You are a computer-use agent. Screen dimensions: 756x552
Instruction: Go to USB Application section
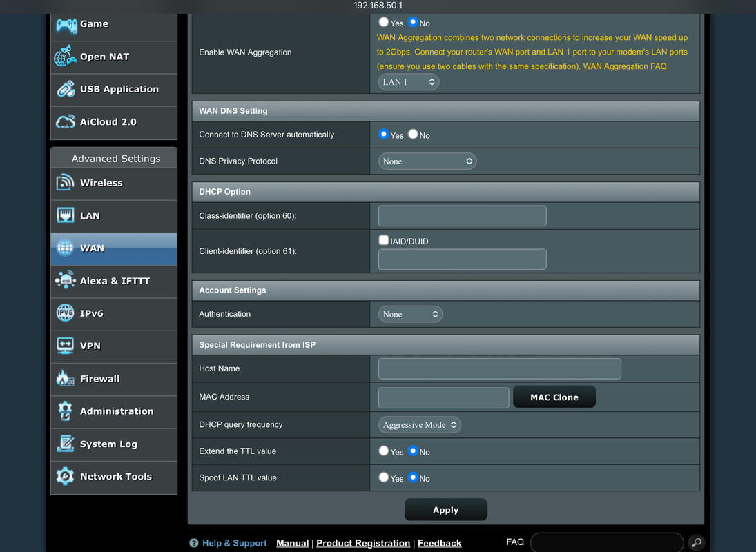[114, 90]
